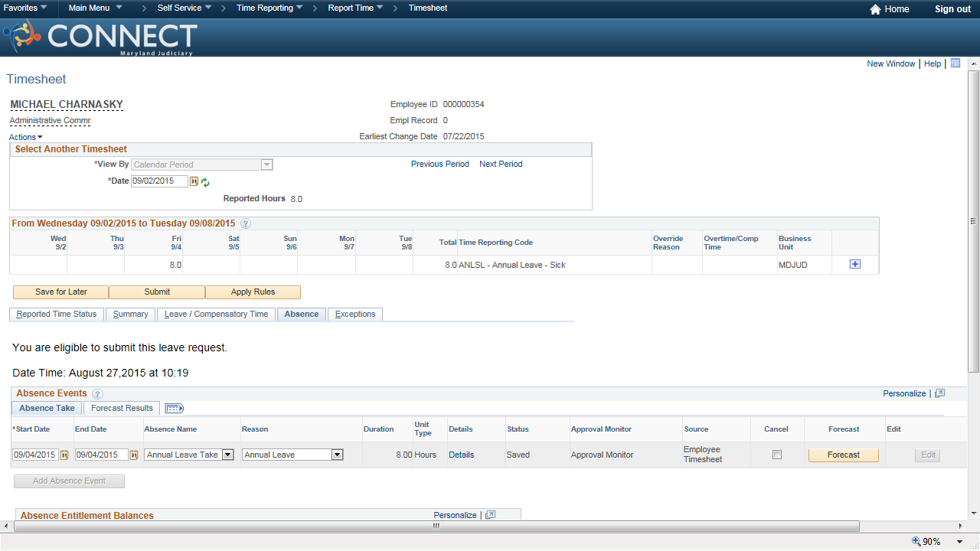Viewport: 980px width, 551px height.
Task: Open the Reason dropdown
Action: coord(337,455)
